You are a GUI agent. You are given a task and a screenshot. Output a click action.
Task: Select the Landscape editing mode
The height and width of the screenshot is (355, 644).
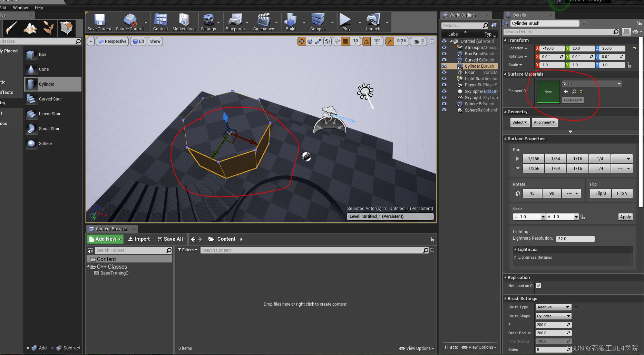30,28
